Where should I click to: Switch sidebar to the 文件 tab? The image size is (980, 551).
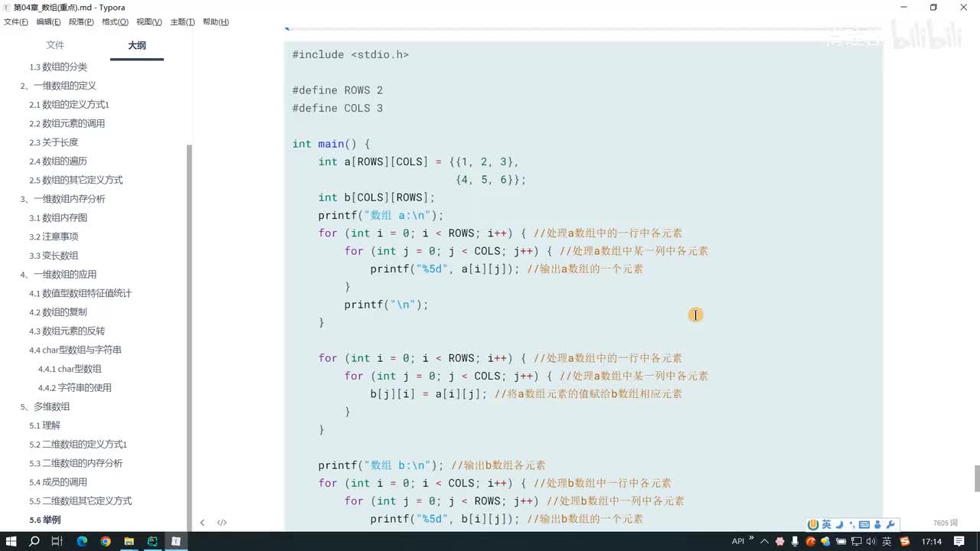(x=55, y=45)
